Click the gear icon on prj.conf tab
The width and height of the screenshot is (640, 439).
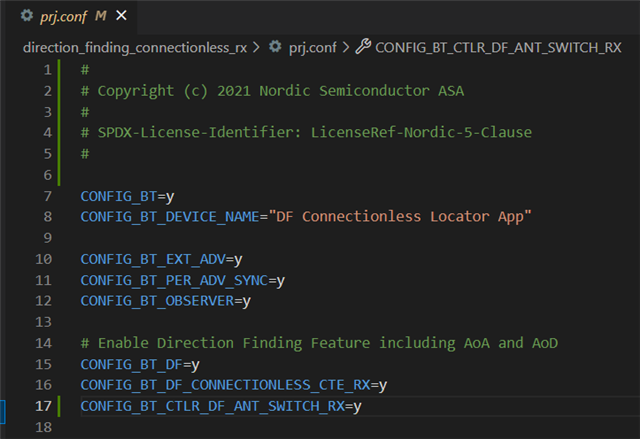(27, 16)
